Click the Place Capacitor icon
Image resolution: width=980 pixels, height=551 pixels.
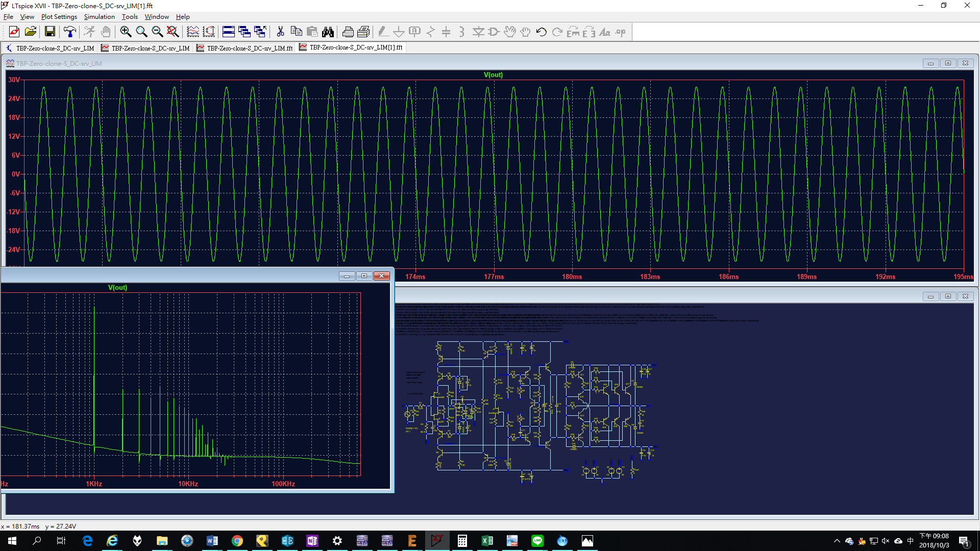pyautogui.click(x=446, y=32)
